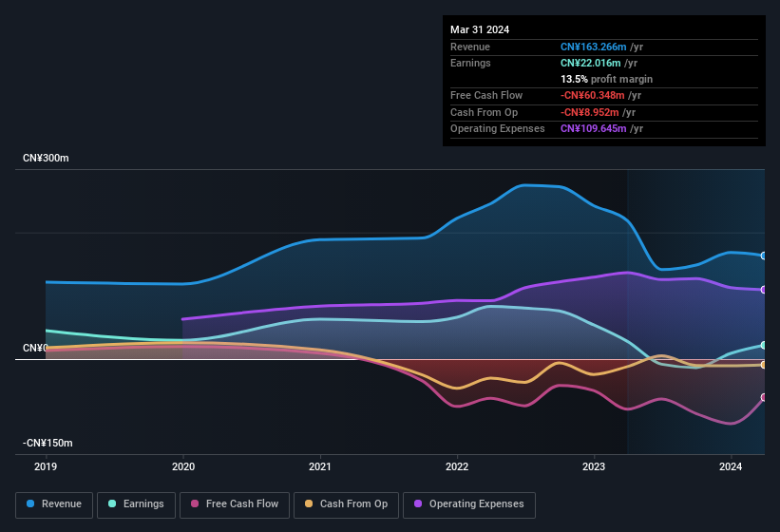Click the 2022 x-axis year label
This screenshot has width=780, height=532.
click(x=457, y=466)
